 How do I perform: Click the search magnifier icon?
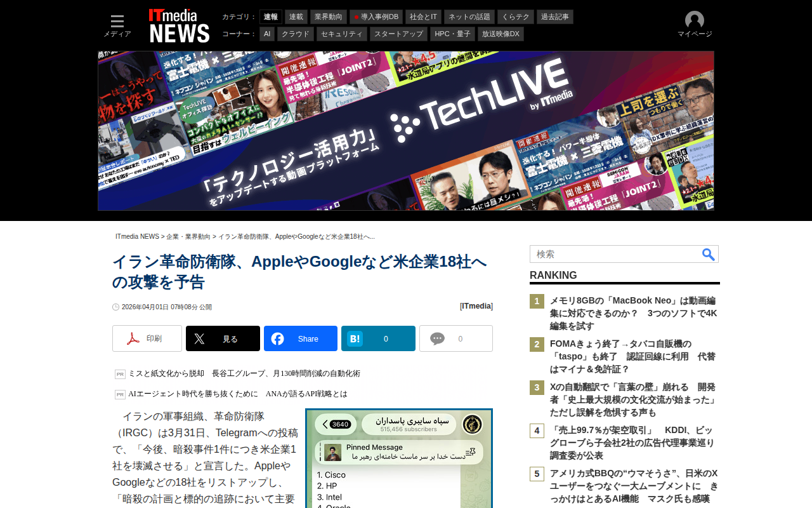[709, 254]
